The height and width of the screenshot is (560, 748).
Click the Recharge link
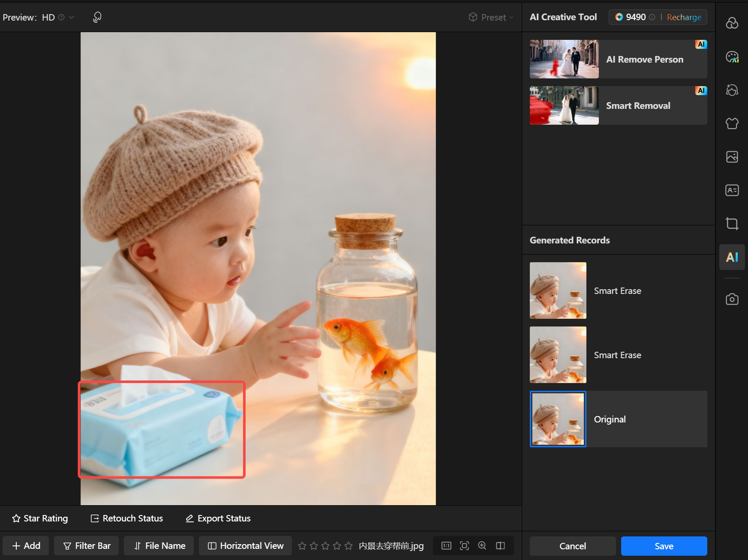[x=684, y=17]
